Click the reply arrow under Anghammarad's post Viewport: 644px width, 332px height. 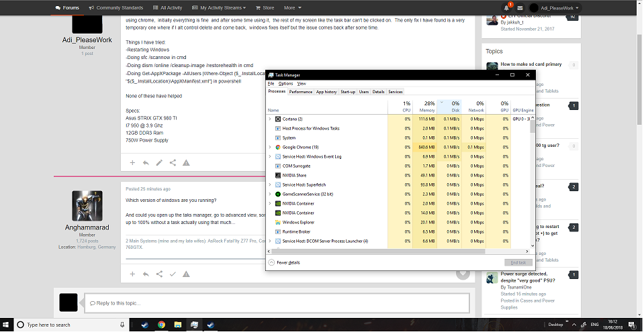click(x=146, y=274)
